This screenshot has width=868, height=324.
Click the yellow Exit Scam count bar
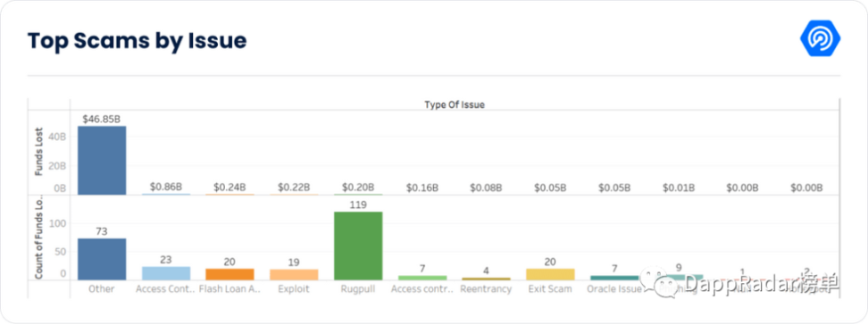[550, 274]
